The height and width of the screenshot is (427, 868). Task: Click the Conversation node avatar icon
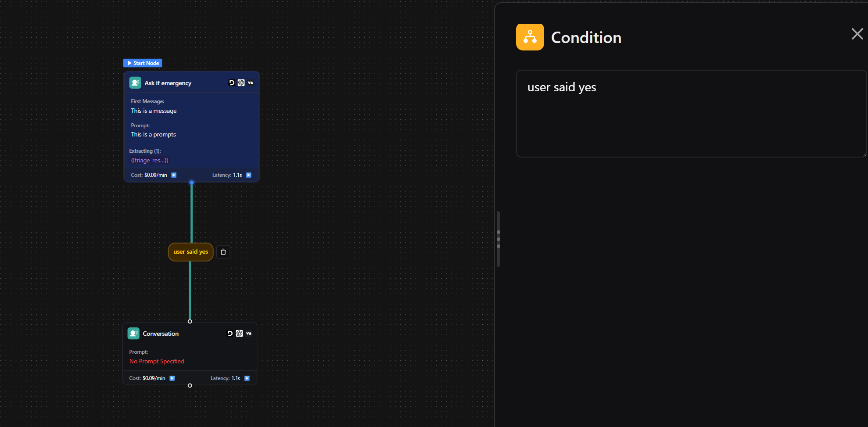(133, 334)
